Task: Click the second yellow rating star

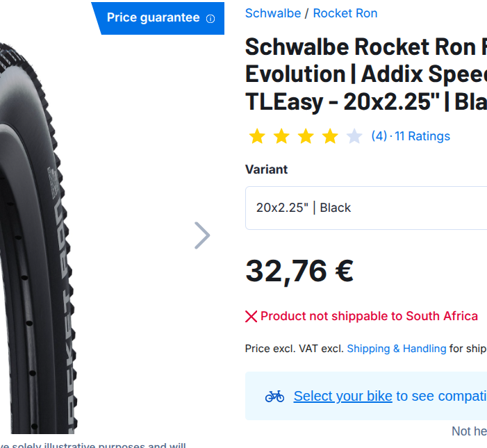Action: pyautogui.click(x=281, y=136)
